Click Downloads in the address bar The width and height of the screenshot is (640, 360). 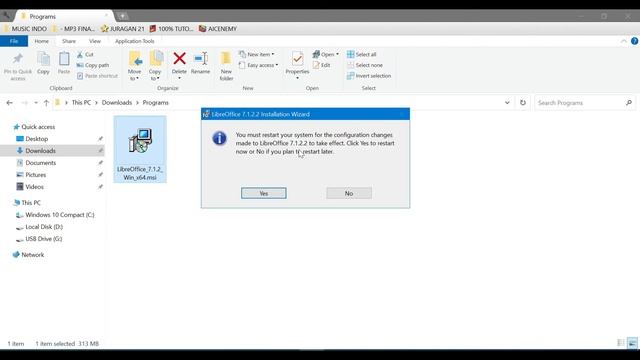[117, 102]
